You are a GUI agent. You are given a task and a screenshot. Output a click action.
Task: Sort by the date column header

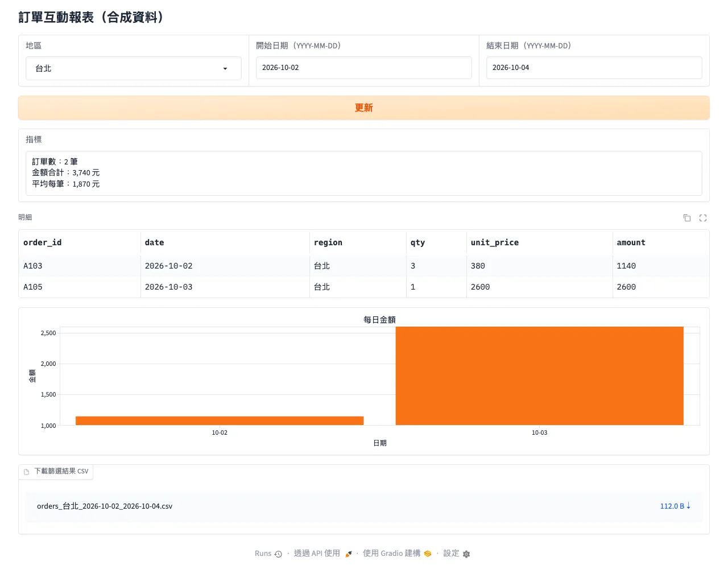tap(225, 242)
